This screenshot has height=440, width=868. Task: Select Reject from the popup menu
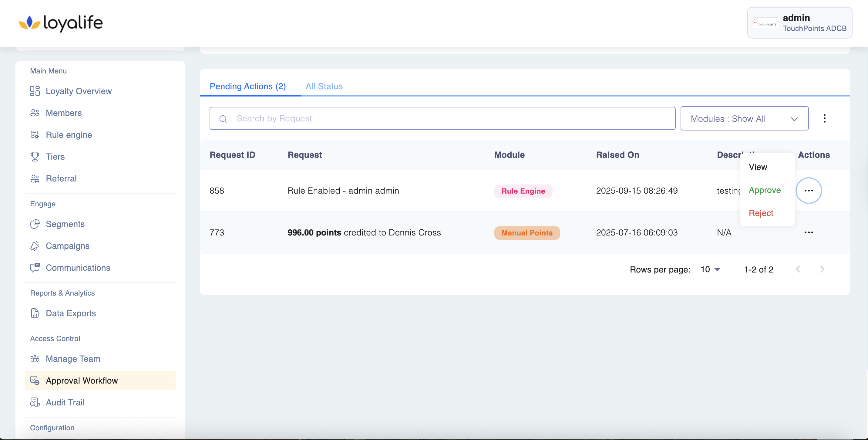coord(761,213)
